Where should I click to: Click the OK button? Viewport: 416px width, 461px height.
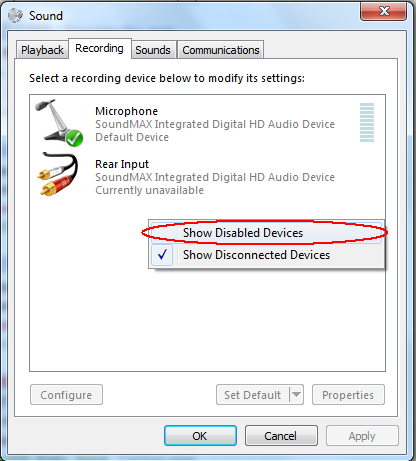200,436
